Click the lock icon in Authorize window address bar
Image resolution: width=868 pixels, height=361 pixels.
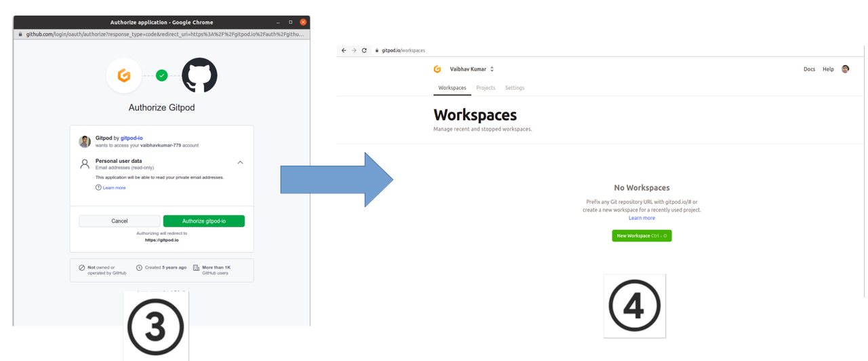[20, 34]
